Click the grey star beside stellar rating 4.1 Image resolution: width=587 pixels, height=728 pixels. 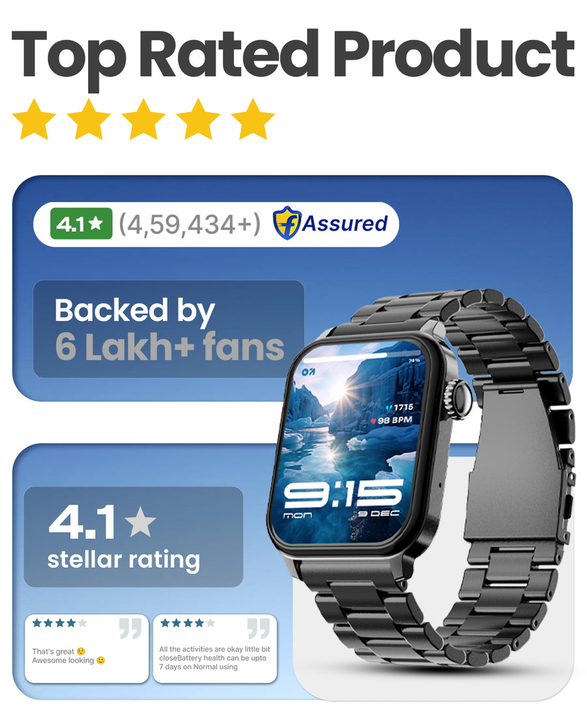pyautogui.click(x=140, y=521)
